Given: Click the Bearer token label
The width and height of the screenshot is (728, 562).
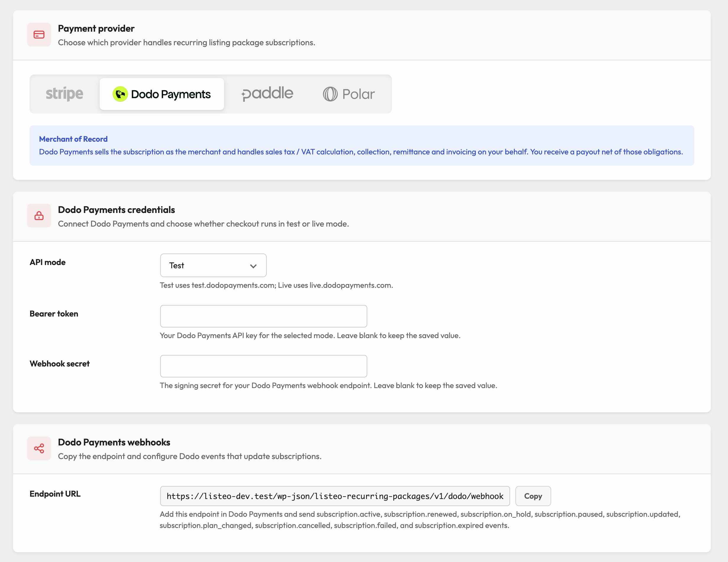Looking at the screenshot, I should (54, 314).
